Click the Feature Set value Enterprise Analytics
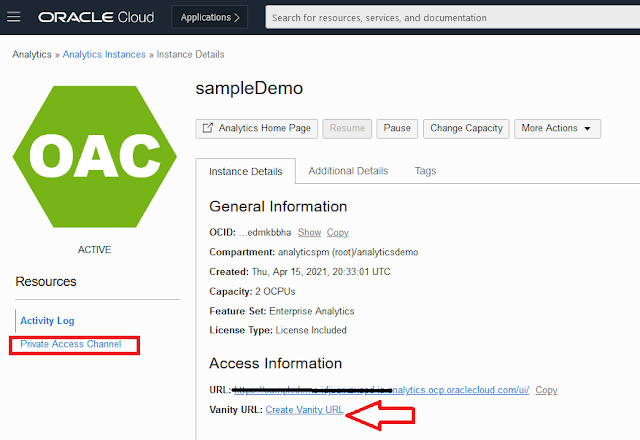 tap(312, 311)
